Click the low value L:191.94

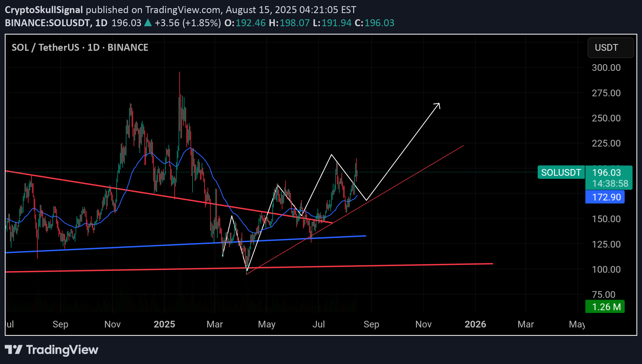tap(332, 23)
